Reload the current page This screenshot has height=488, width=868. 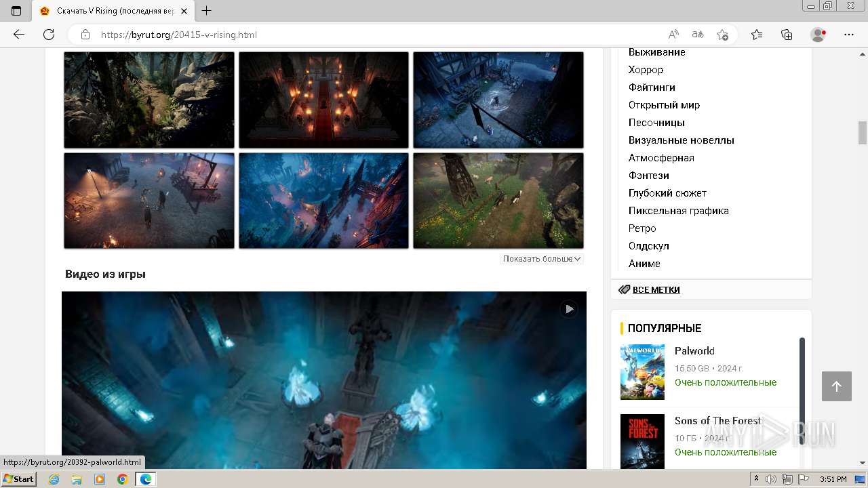[49, 35]
